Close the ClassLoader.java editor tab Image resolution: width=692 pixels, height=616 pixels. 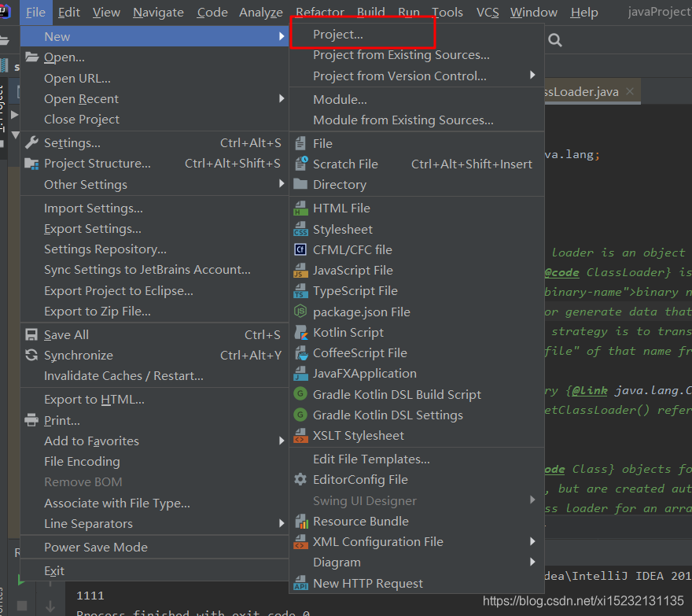click(630, 91)
